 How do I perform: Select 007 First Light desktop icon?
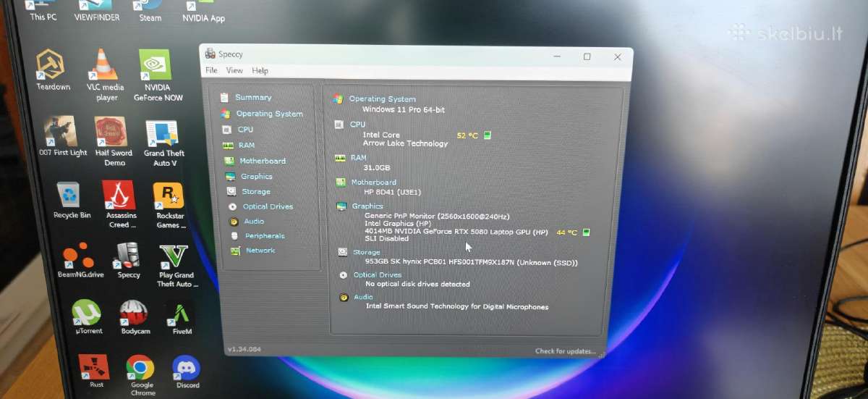(63, 136)
